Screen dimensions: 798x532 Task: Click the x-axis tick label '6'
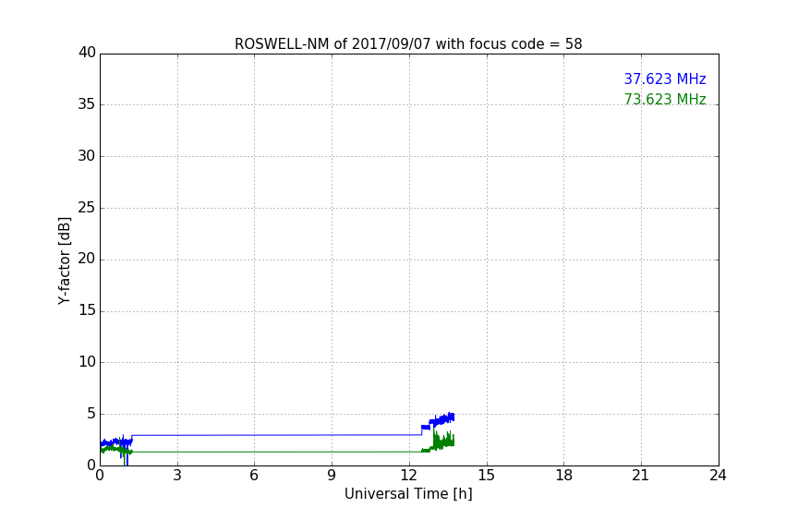coord(254,476)
